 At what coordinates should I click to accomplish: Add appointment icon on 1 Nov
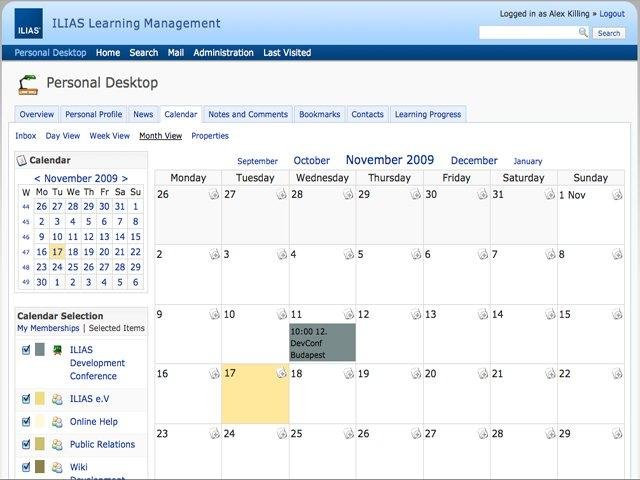click(617, 194)
